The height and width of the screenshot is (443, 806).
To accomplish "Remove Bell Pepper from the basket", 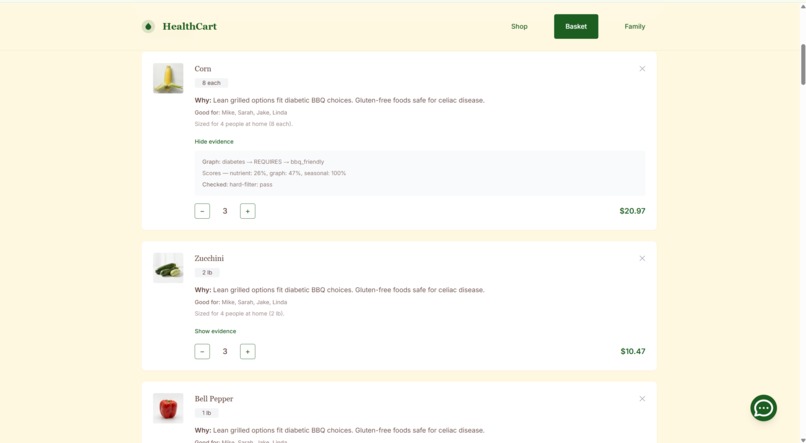I will coord(642,399).
